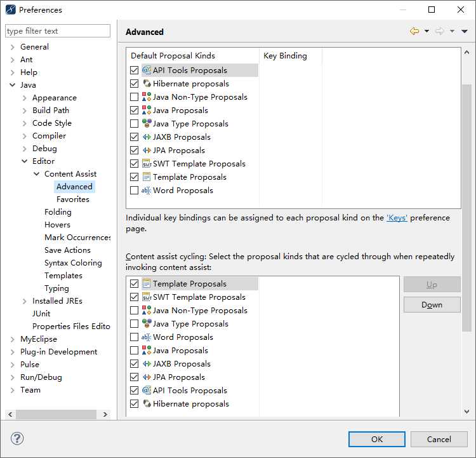Click the type filter text field
This screenshot has height=458, width=476.
(58, 31)
